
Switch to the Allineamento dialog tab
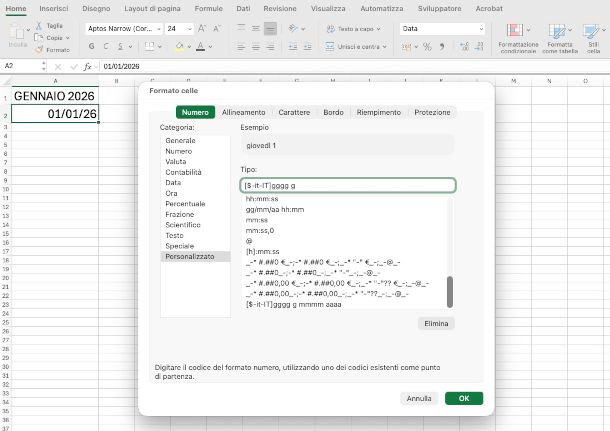[244, 112]
